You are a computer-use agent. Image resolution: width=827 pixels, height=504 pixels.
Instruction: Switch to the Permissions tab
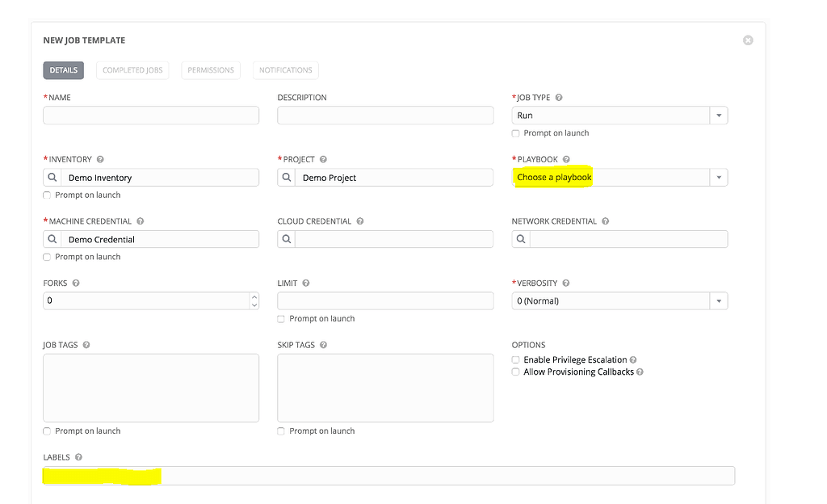pyautogui.click(x=210, y=70)
